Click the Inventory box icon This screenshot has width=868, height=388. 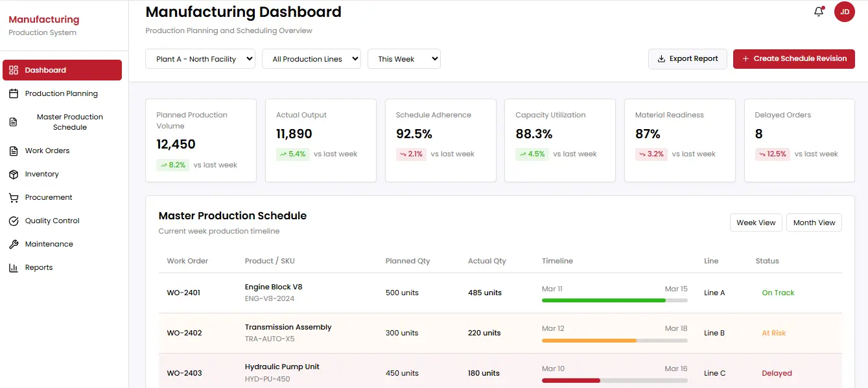[x=14, y=174]
